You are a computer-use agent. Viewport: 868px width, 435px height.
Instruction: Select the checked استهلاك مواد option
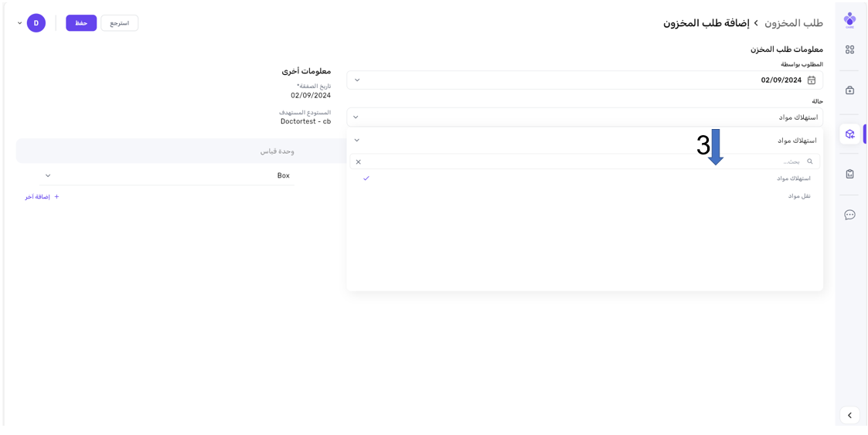coord(793,178)
